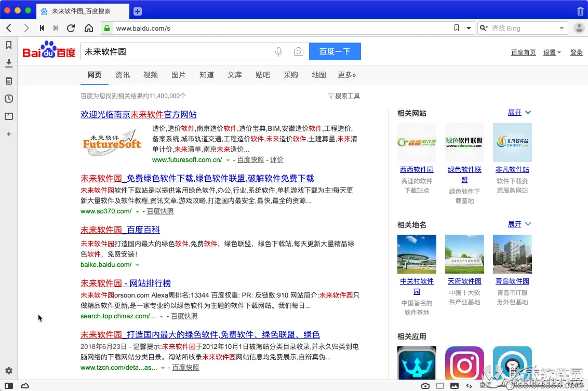Start Baidu voice search via microphone

coord(278,51)
